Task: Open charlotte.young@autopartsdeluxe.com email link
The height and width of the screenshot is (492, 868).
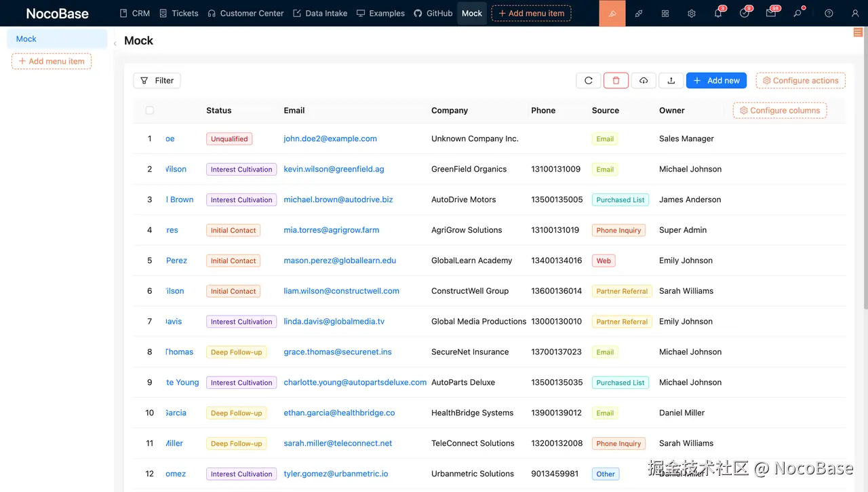Action: 355,383
